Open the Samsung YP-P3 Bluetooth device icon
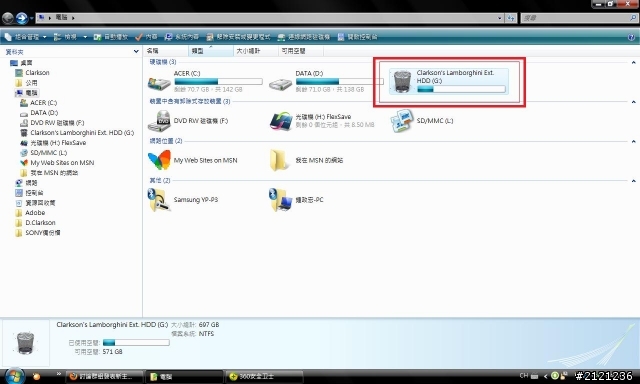The height and width of the screenshot is (384, 640). click(159, 200)
